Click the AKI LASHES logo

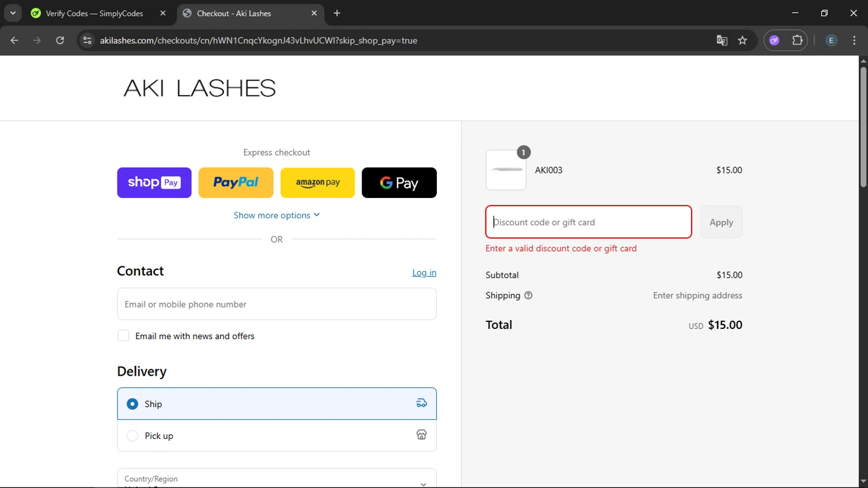[200, 88]
